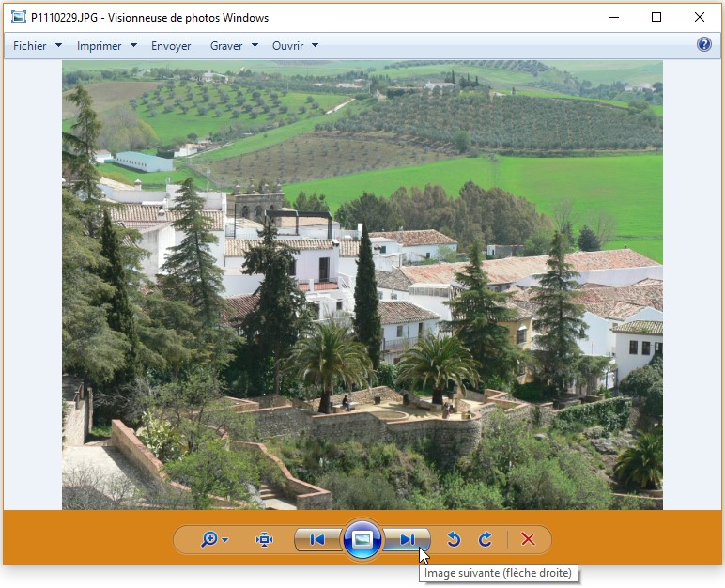This screenshot has height=588, width=725.
Task: Fit image to actual size
Action: click(264, 539)
